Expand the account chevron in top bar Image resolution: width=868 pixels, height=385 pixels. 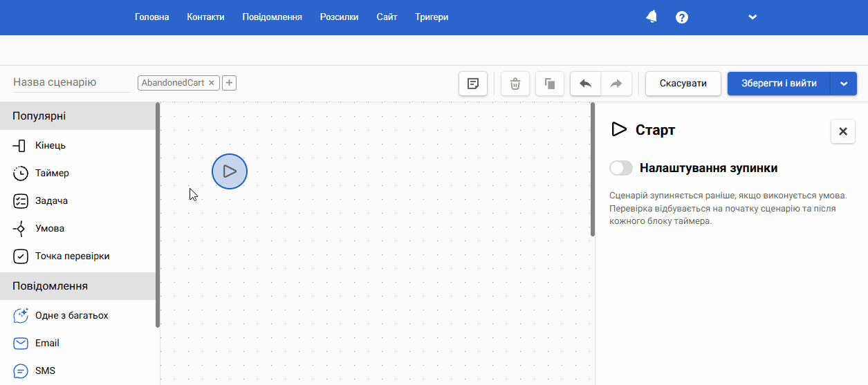pyautogui.click(x=752, y=17)
